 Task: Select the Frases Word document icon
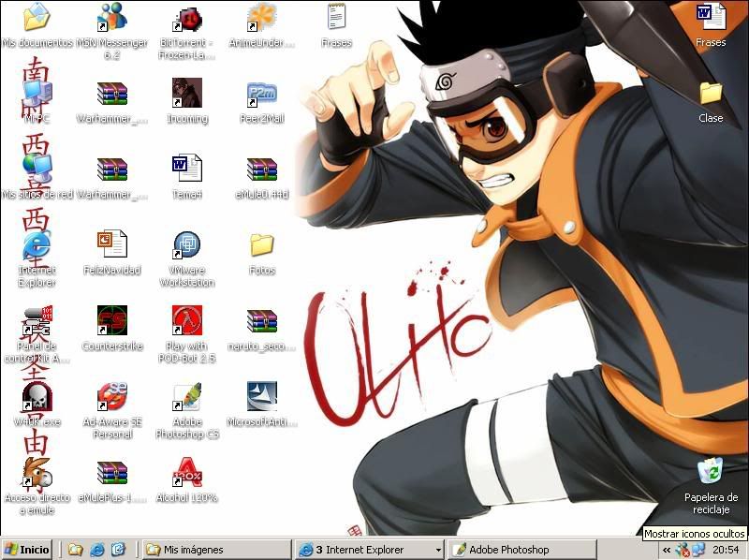711,17
